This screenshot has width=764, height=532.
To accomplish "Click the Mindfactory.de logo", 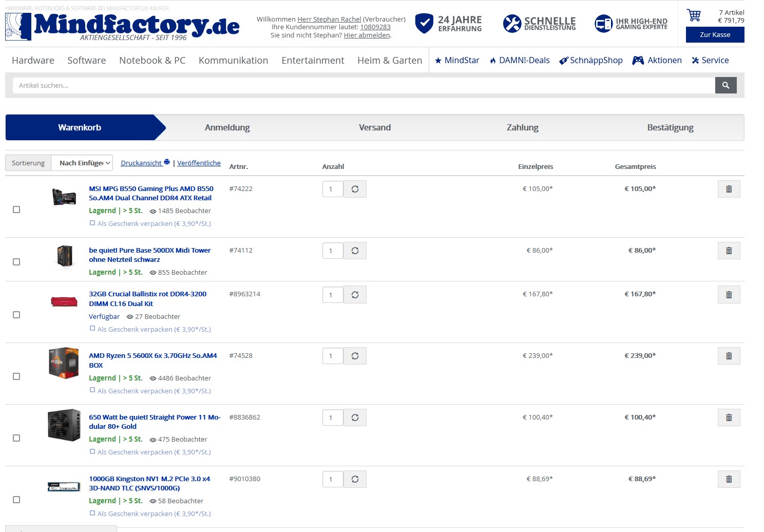I will pos(122,27).
